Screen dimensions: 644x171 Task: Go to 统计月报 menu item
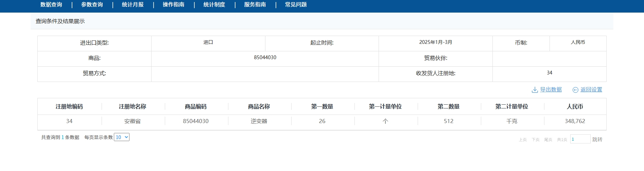tap(133, 5)
